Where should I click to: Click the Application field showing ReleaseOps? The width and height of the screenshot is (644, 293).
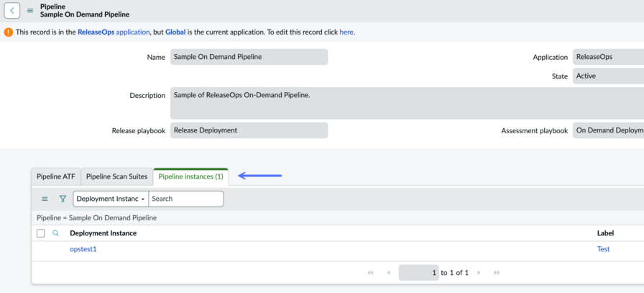(608, 57)
